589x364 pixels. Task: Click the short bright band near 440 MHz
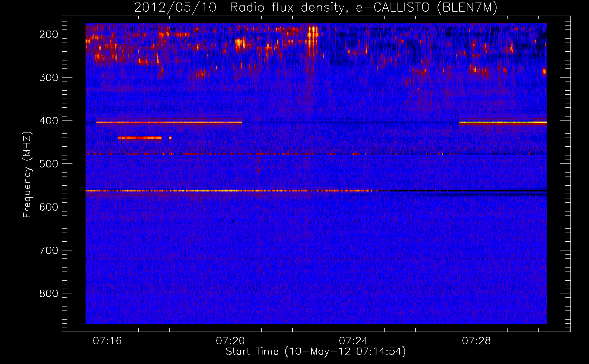tap(140, 138)
